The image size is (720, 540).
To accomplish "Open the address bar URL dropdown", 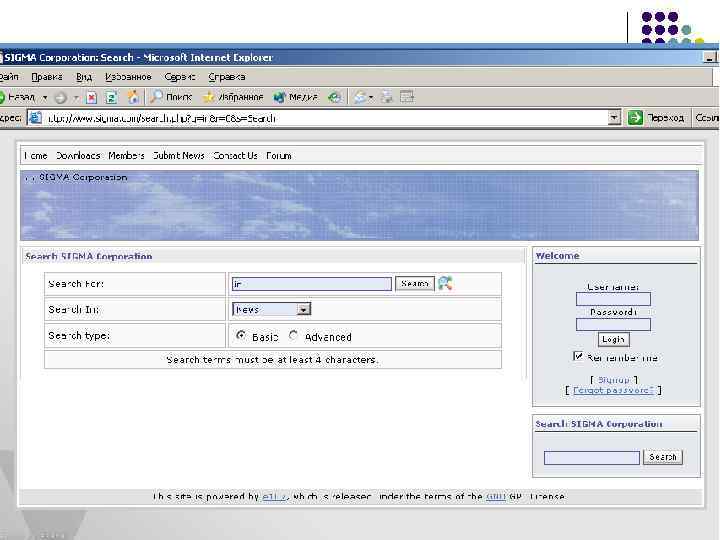I will [614, 118].
